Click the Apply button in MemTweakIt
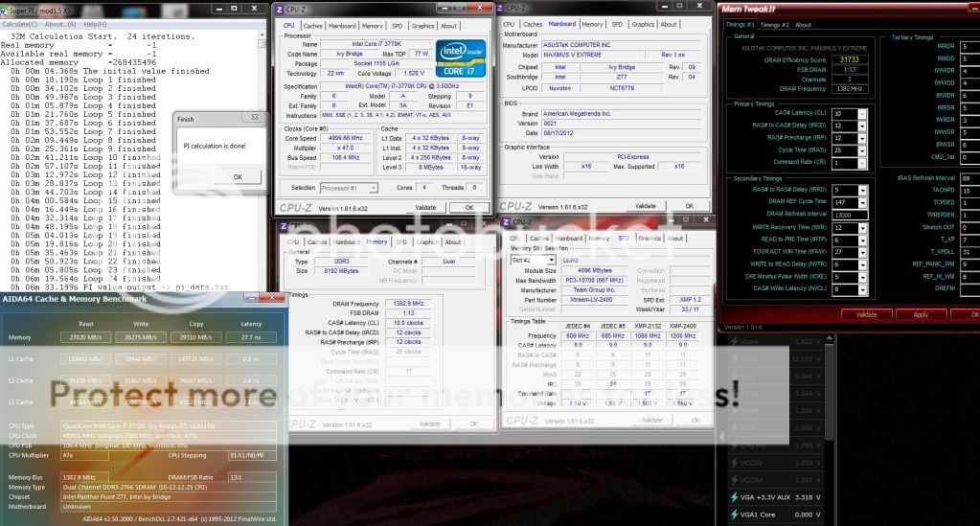Image resolution: width=980 pixels, height=526 pixels. coord(921,314)
